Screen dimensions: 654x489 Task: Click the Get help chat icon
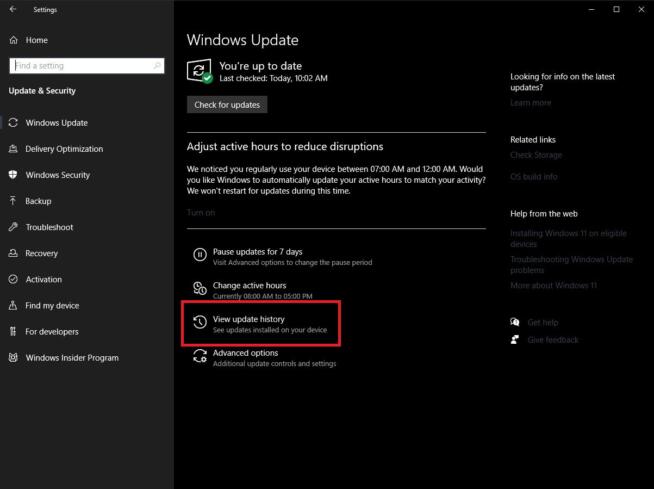click(x=515, y=322)
